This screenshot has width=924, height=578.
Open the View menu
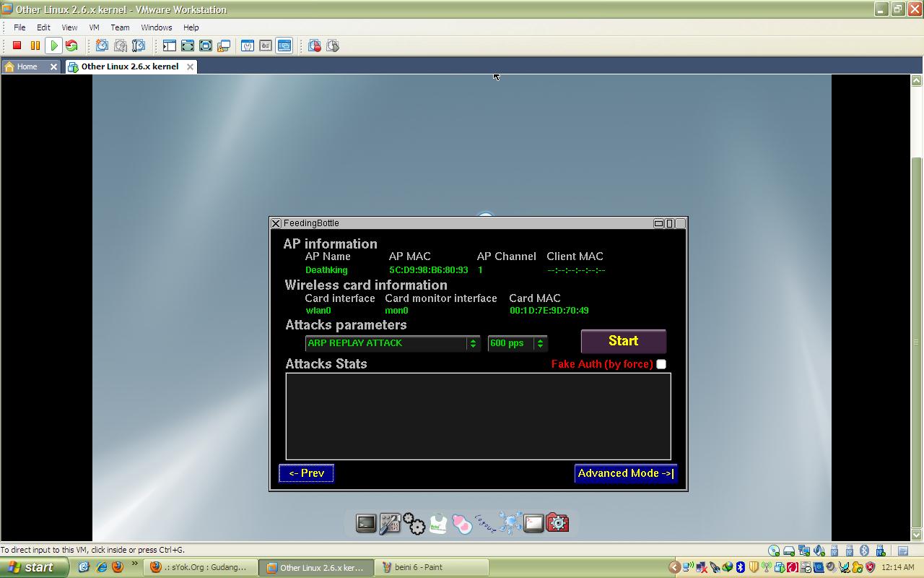pyautogui.click(x=69, y=27)
